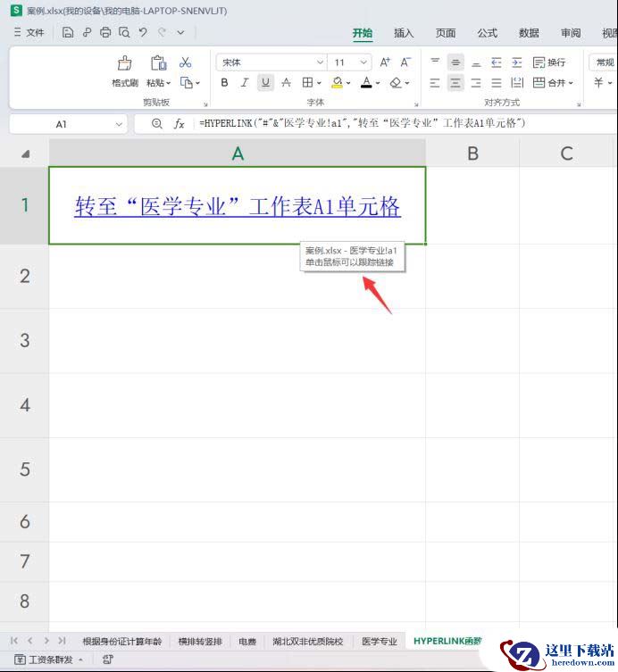This screenshot has height=672, width=618.
Task: Open the font name 宋体 dropdown
Action: coord(320,62)
